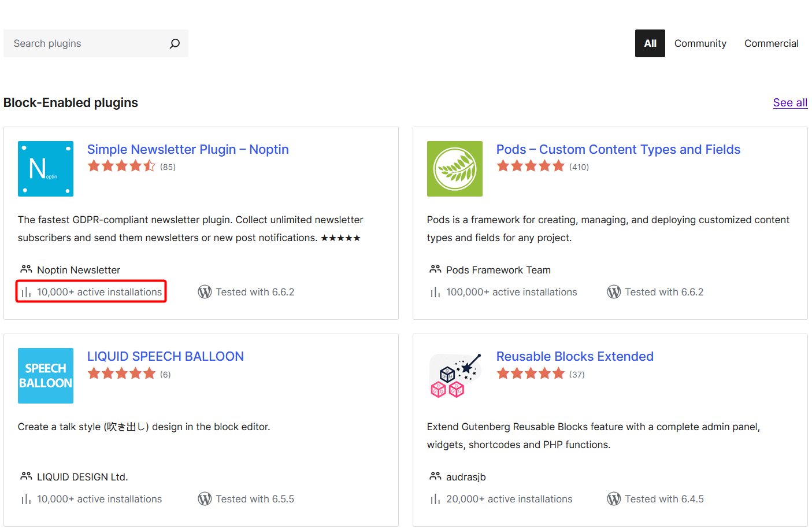Click the Tested with 6.5.5 text
This screenshot has width=812, height=529.
[255, 499]
